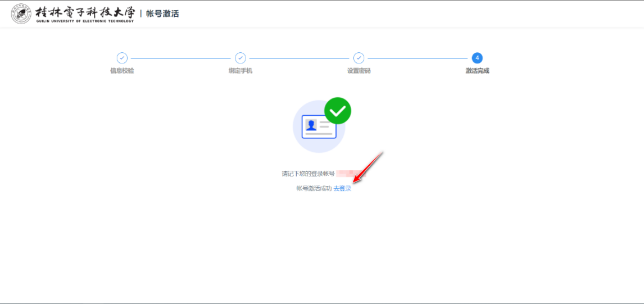
Task: Click the round university emblem logo
Action: (21, 13)
